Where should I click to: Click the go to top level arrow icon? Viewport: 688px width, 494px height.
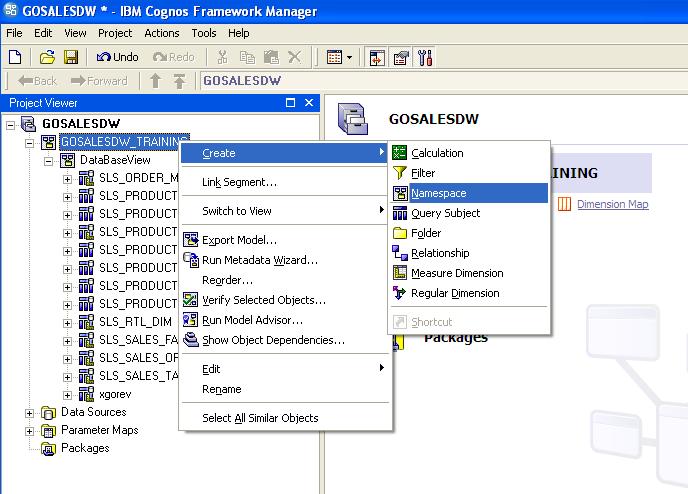coord(179,81)
